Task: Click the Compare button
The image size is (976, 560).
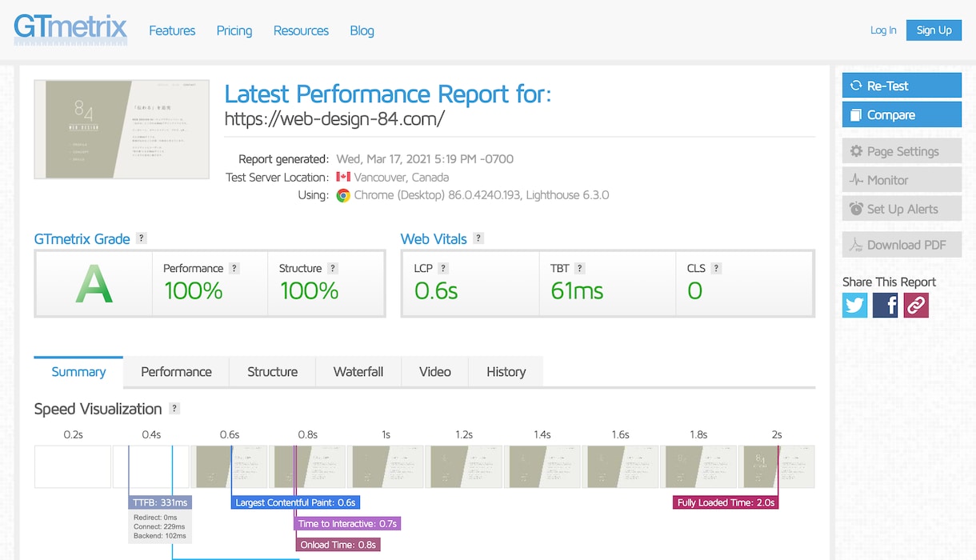Action: [902, 114]
